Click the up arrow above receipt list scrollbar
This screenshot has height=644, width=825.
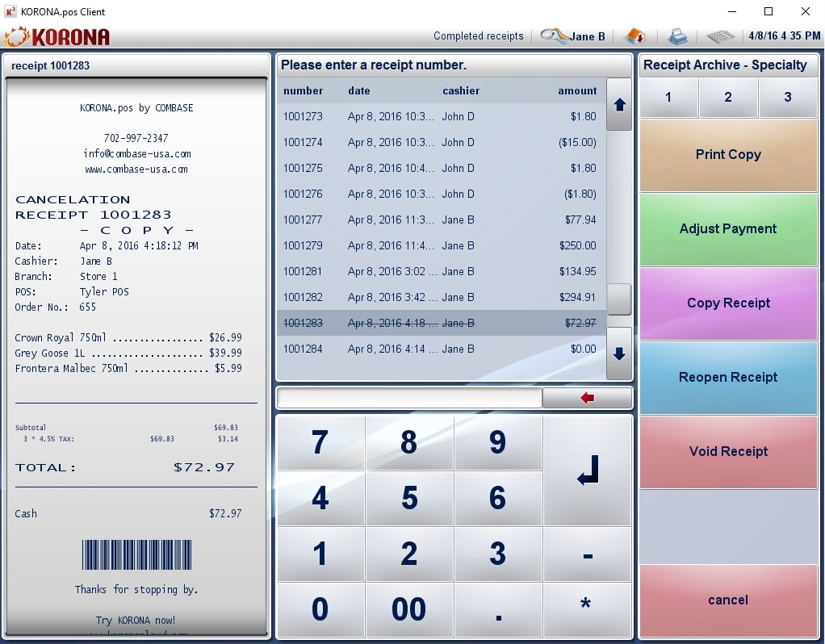[619, 104]
